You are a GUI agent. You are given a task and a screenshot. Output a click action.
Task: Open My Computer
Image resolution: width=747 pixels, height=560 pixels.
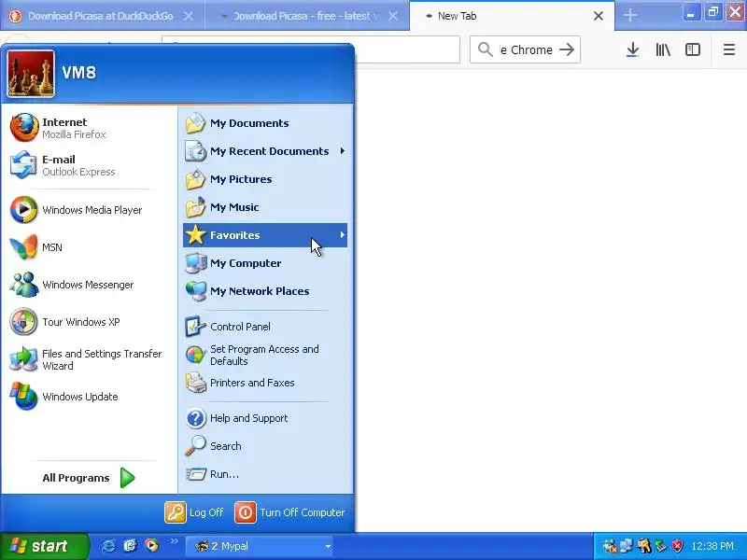point(265,263)
